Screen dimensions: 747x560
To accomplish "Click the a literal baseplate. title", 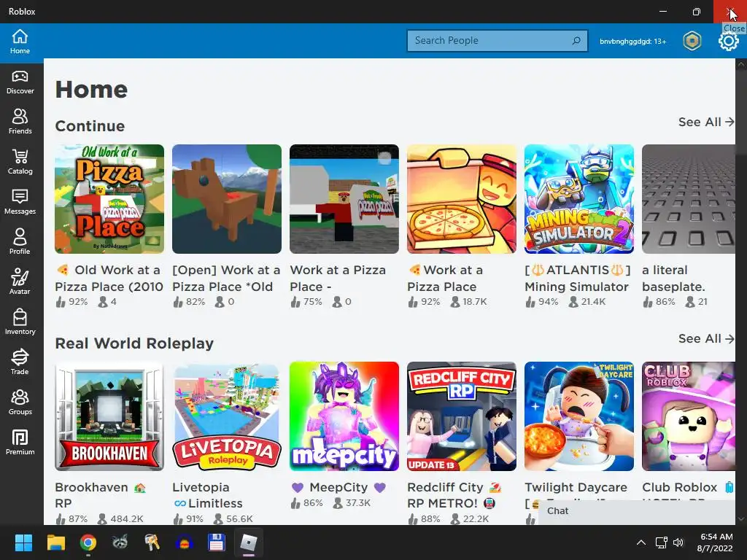I will tap(673, 278).
